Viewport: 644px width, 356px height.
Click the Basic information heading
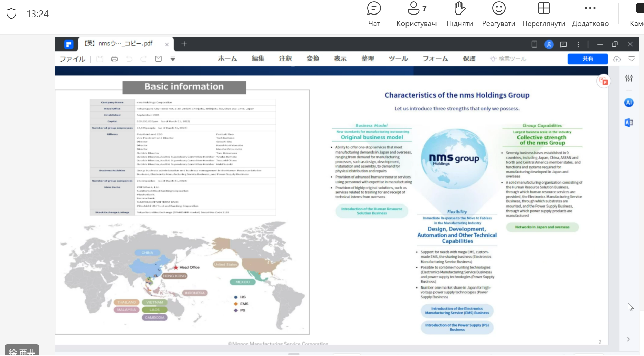coord(184,87)
